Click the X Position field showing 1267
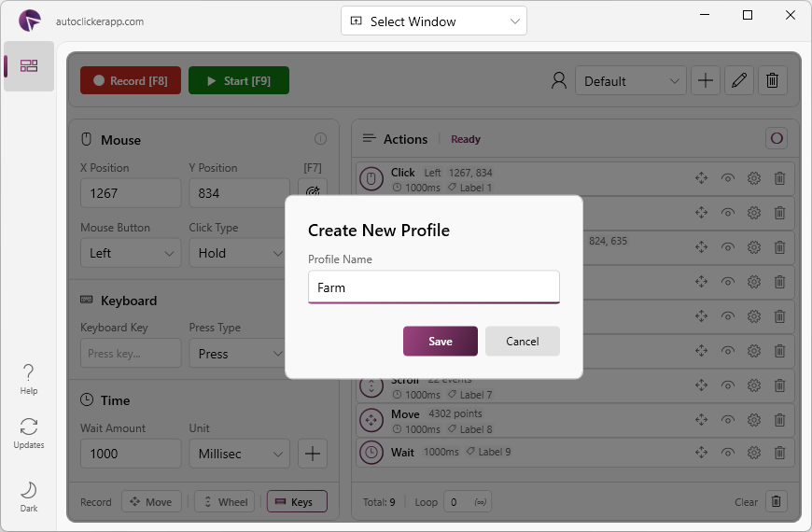812x532 pixels. (131, 193)
